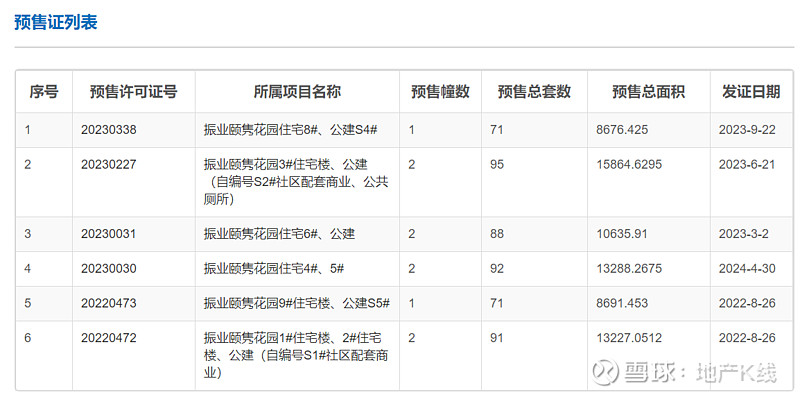Click building count in permit 20230338 row
Image resolution: width=800 pixels, height=397 pixels.
[412, 130]
